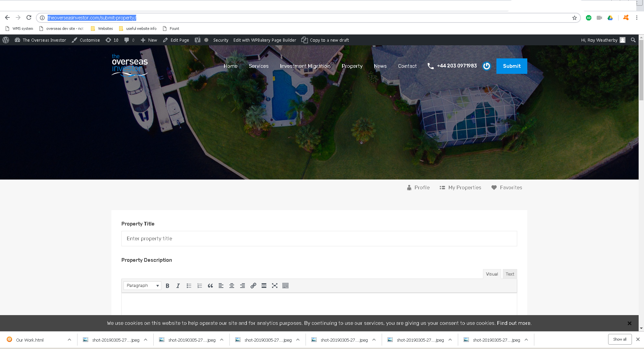Image resolution: width=644 pixels, height=349 pixels.
Task: Open the Paragraph format dropdown
Action: pos(142,286)
